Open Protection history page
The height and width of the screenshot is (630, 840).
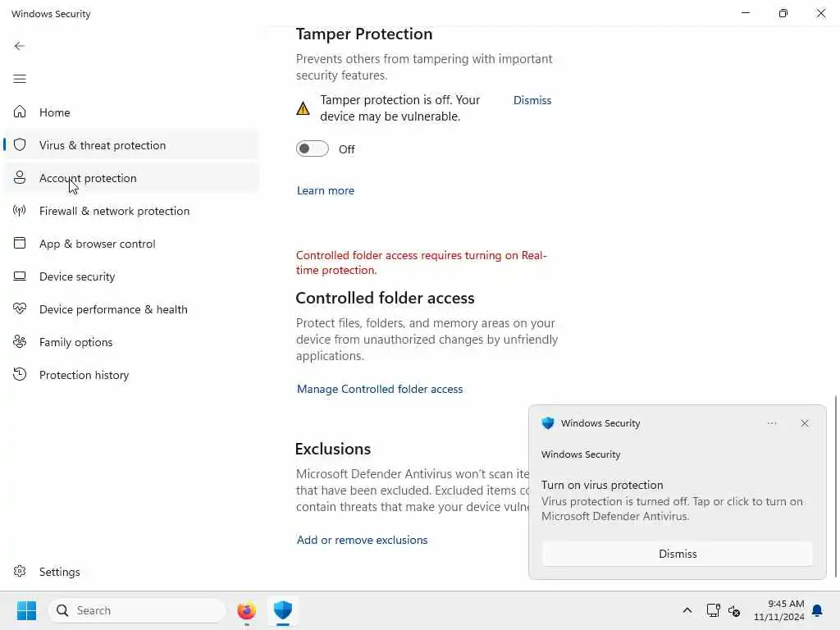click(x=131, y=374)
